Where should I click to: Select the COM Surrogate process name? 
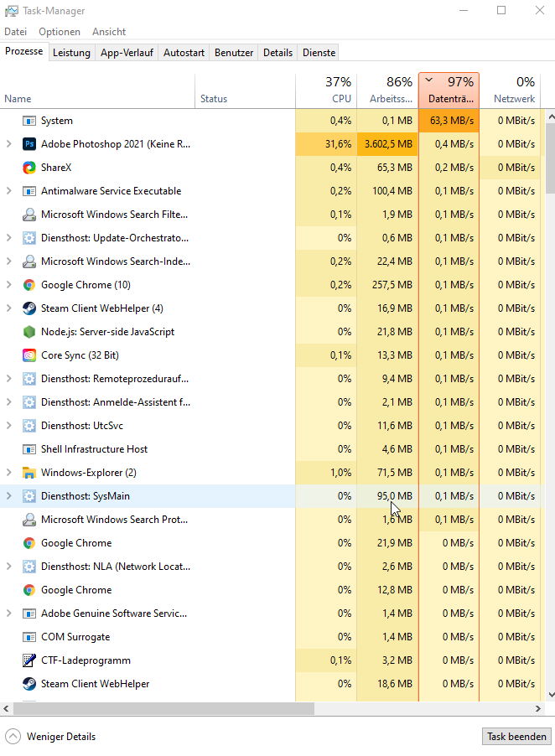(x=75, y=637)
